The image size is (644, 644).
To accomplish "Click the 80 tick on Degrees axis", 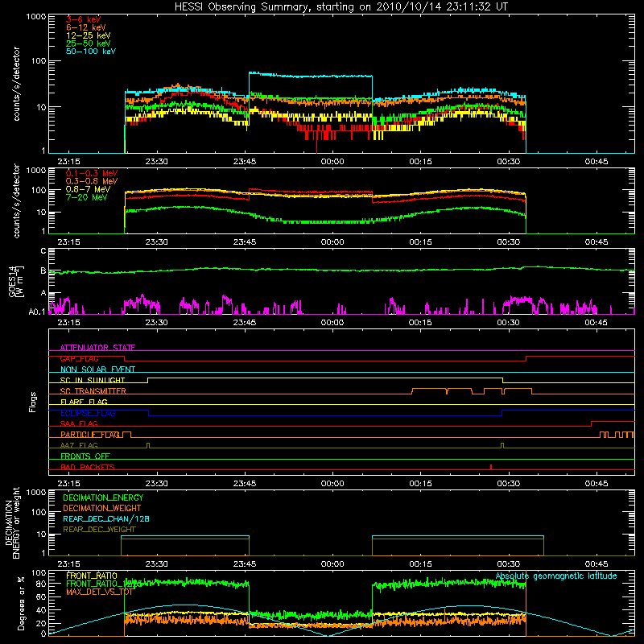I will (x=41, y=583).
